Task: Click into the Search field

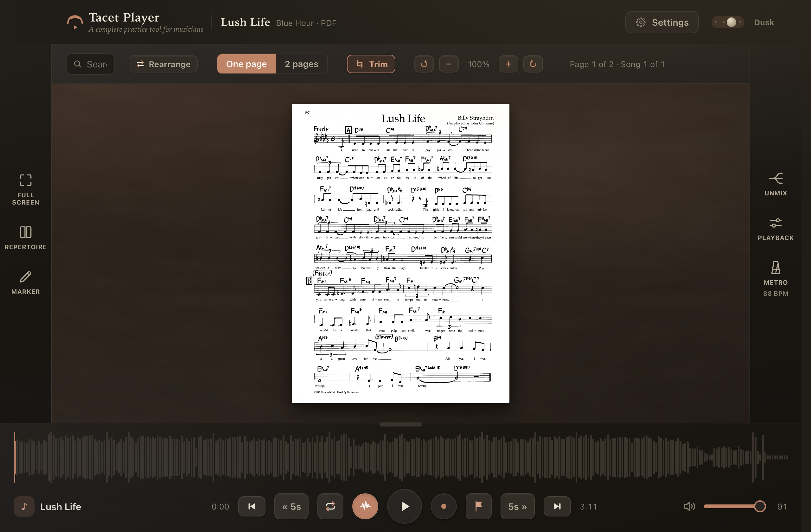Action: pyautogui.click(x=90, y=64)
